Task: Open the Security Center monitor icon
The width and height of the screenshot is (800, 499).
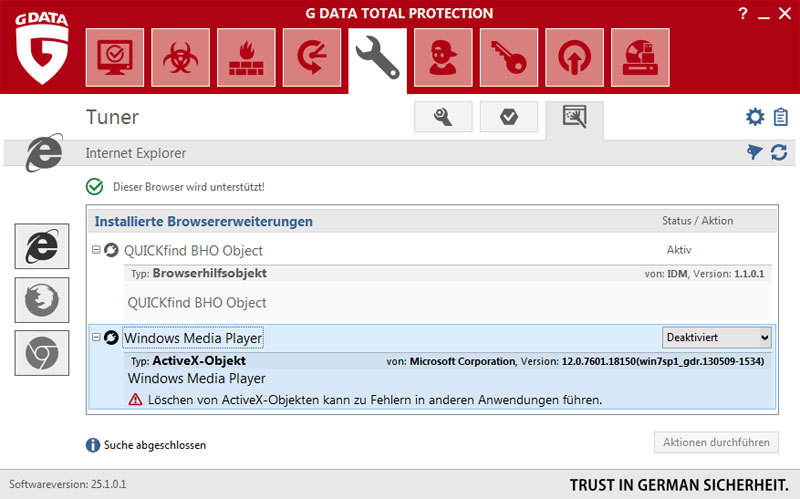Action: 115,58
